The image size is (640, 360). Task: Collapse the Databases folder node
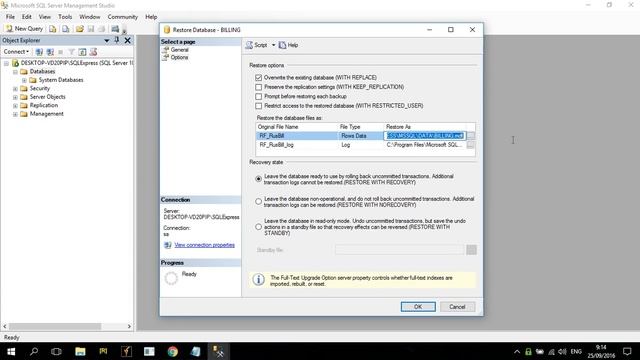click(x=15, y=72)
